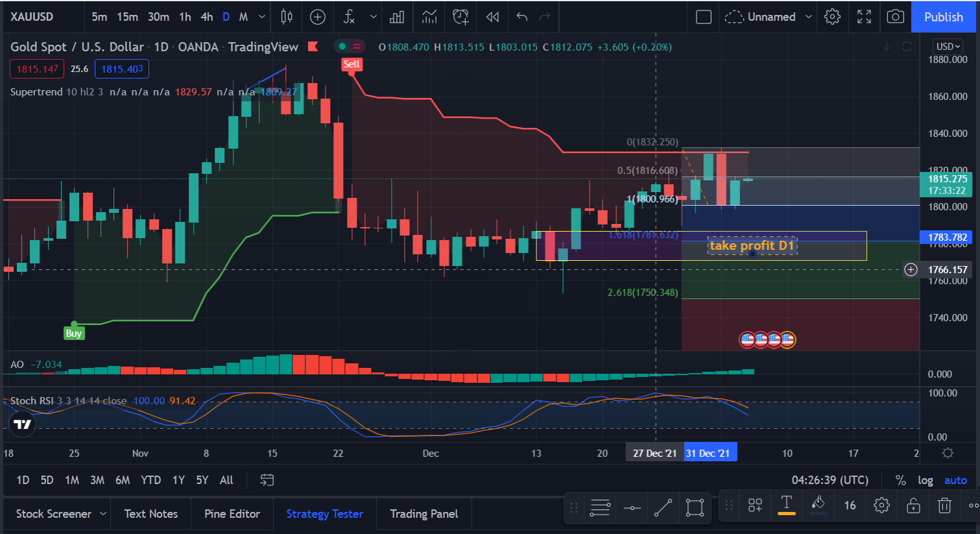Image resolution: width=980 pixels, height=534 pixels.
Task: Select the 4h timeframe
Action: click(207, 17)
